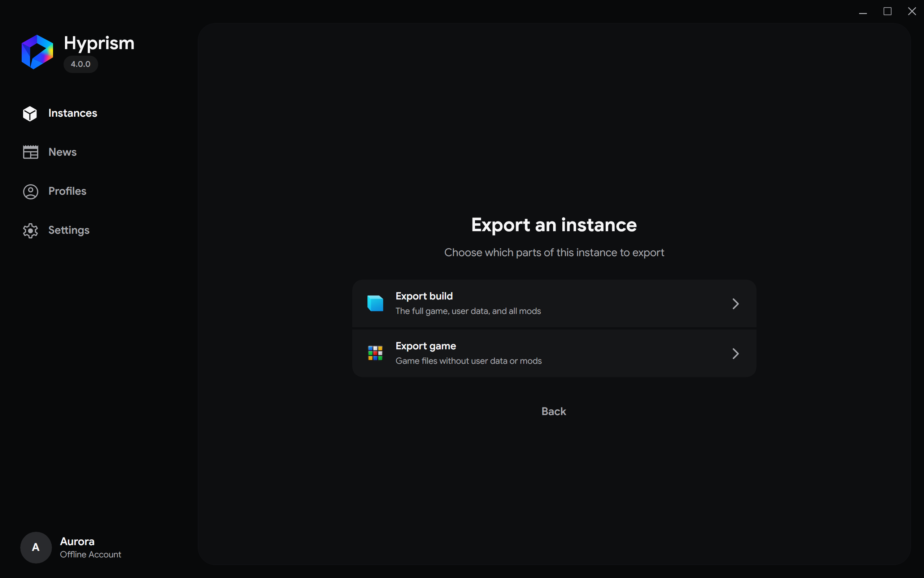Click the Settings gear icon
Image resolution: width=924 pixels, height=578 pixels.
tap(31, 230)
